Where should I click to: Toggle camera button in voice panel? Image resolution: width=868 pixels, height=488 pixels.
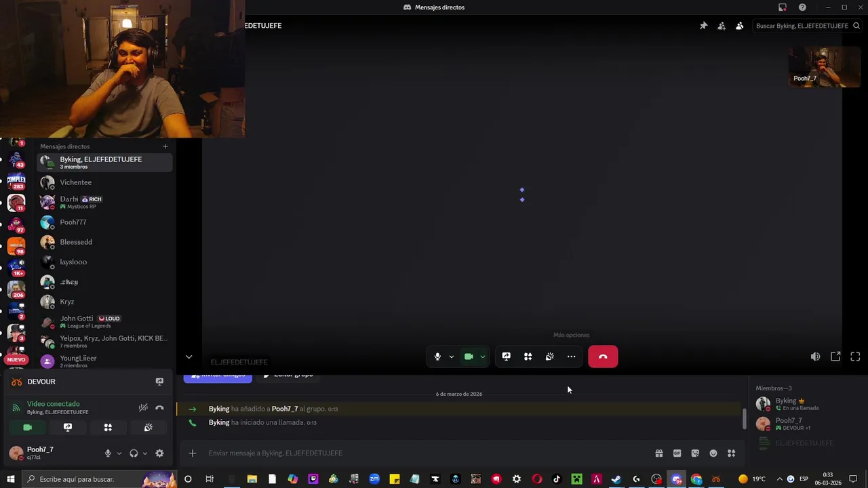click(x=27, y=428)
